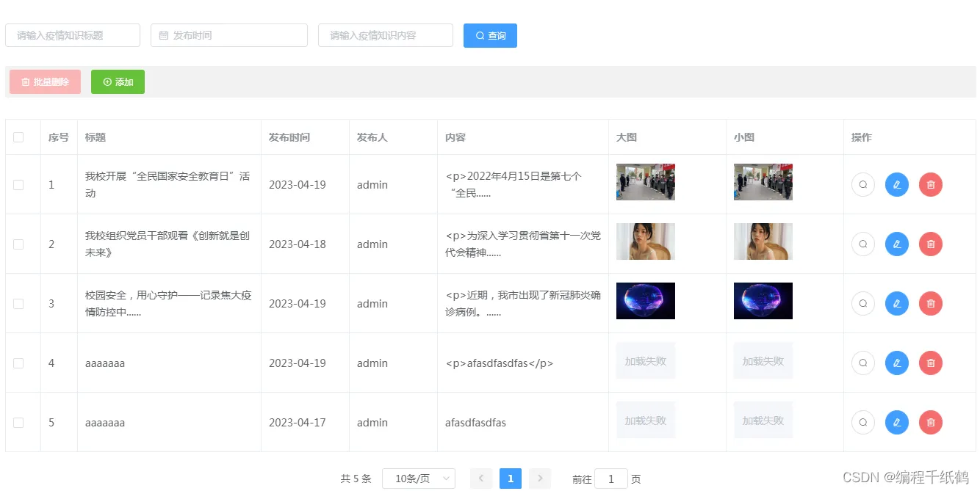The height and width of the screenshot is (491, 980).
Task: Click date 2023-04-17 in row 5
Action: point(298,423)
